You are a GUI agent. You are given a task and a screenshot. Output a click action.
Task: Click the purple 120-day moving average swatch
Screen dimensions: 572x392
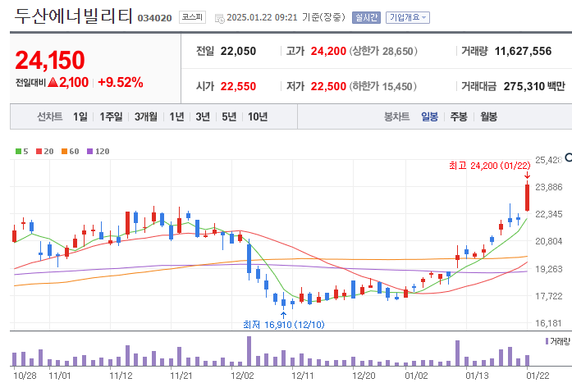(x=90, y=152)
